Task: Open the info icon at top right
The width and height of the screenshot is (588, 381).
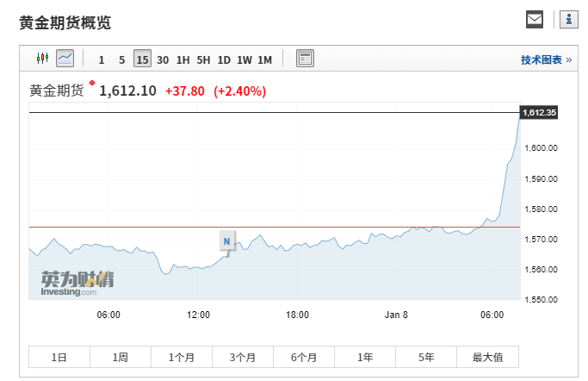Action: coord(568,19)
